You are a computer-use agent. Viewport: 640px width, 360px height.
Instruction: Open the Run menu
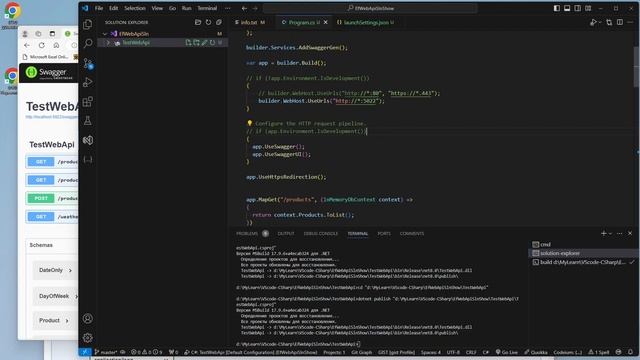coord(187,8)
